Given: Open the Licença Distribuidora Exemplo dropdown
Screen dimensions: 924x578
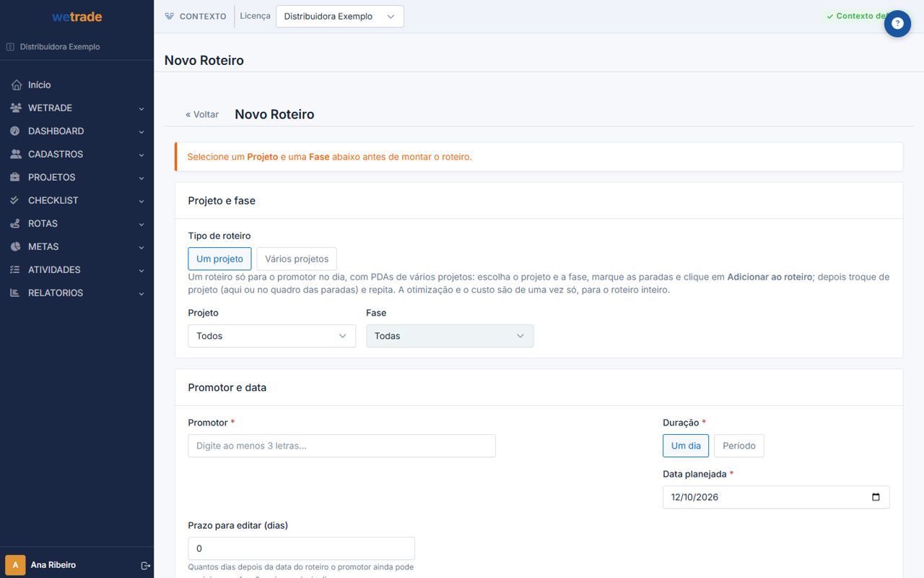Looking at the screenshot, I should (x=340, y=17).
